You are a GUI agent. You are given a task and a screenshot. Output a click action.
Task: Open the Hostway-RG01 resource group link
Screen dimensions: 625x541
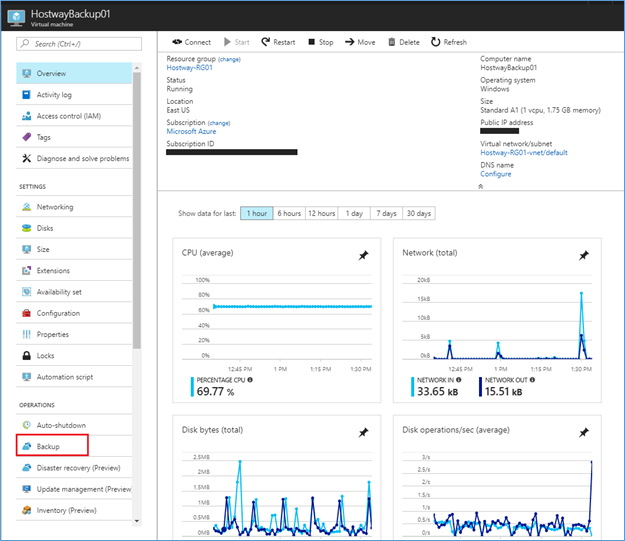tap(189, 68)
